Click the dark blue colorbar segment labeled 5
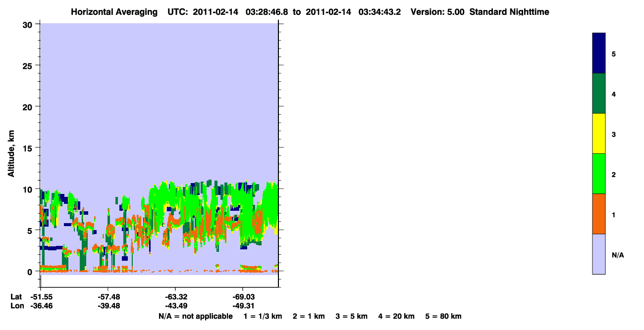This screenshot has height=330, width=644. tap(599, 53)
